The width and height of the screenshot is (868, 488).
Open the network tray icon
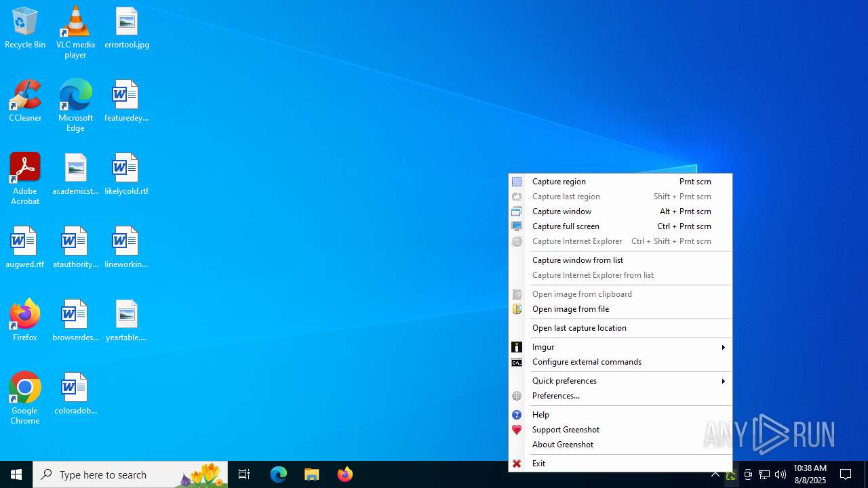click(764, 474)
